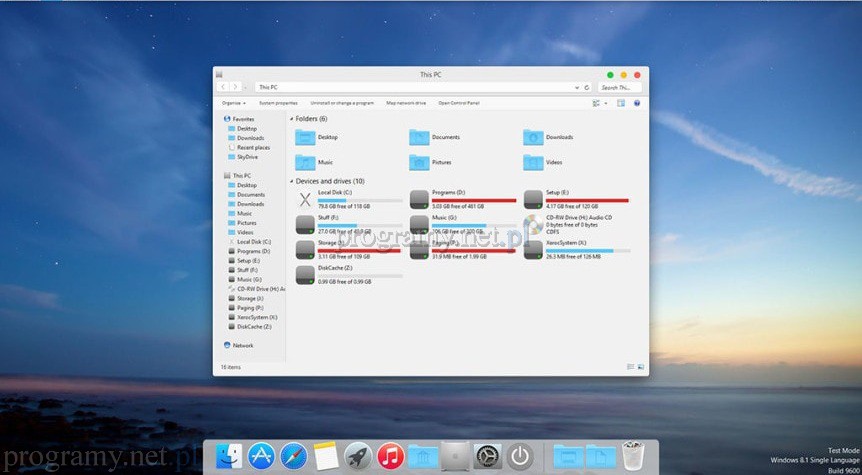Viewport: 862px width, 475px height.
Task: Click the Search This PC field
Action: (620, 88)
